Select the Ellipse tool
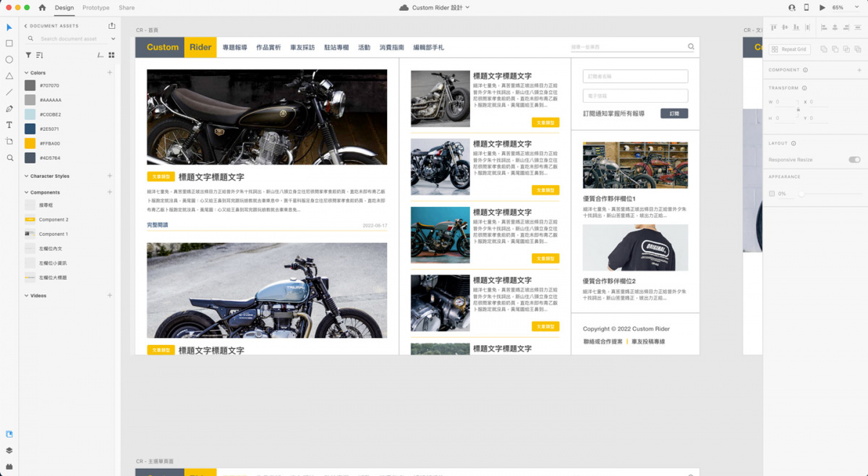 tap(9, 59)
